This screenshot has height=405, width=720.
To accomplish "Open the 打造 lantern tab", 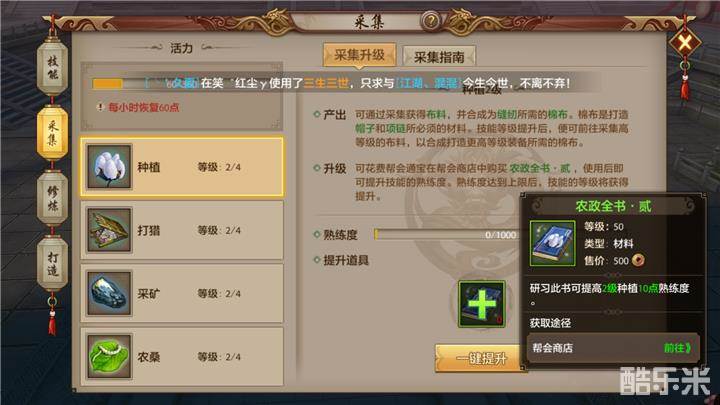I will (52, 263).
